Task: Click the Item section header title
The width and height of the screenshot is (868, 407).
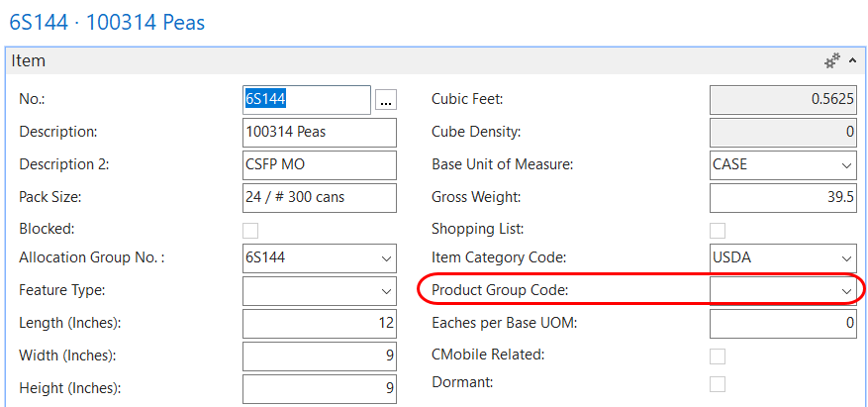Action: click(x=29, y=61)
